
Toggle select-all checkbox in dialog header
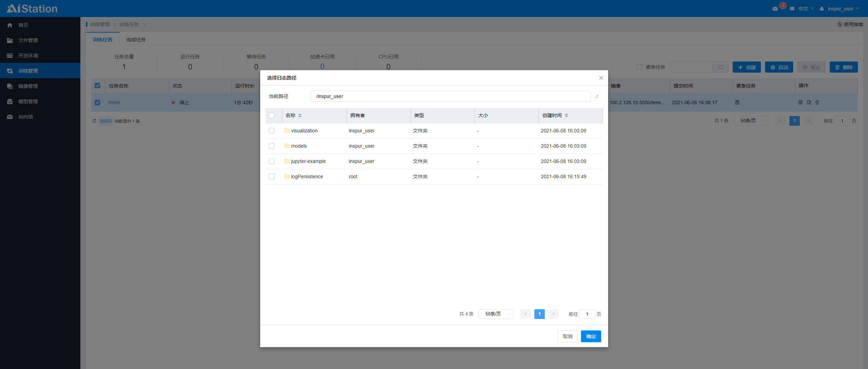272,115
